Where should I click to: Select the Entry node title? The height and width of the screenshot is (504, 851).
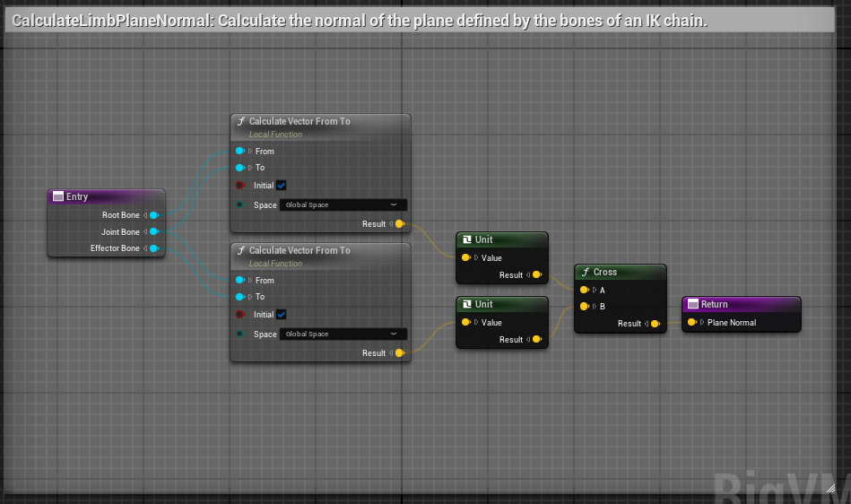click(x=77, y=196)
